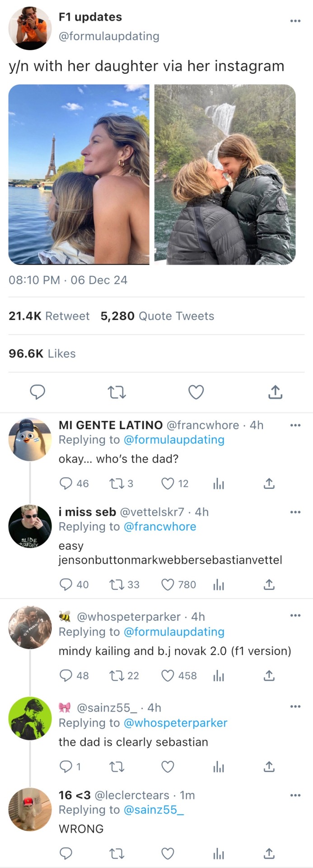View analytics for "who's the dad?" reply
Viewport: 313px width, 868px height.
coord(219,484)
